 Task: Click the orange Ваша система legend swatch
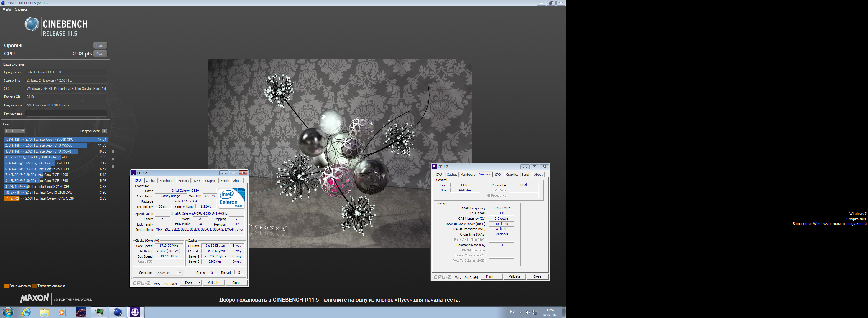[6, 286]
